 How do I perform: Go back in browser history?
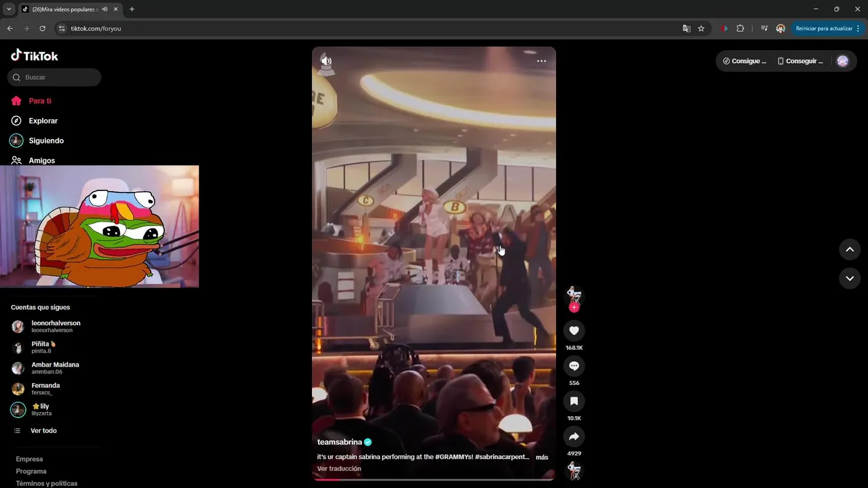(9, 28)
